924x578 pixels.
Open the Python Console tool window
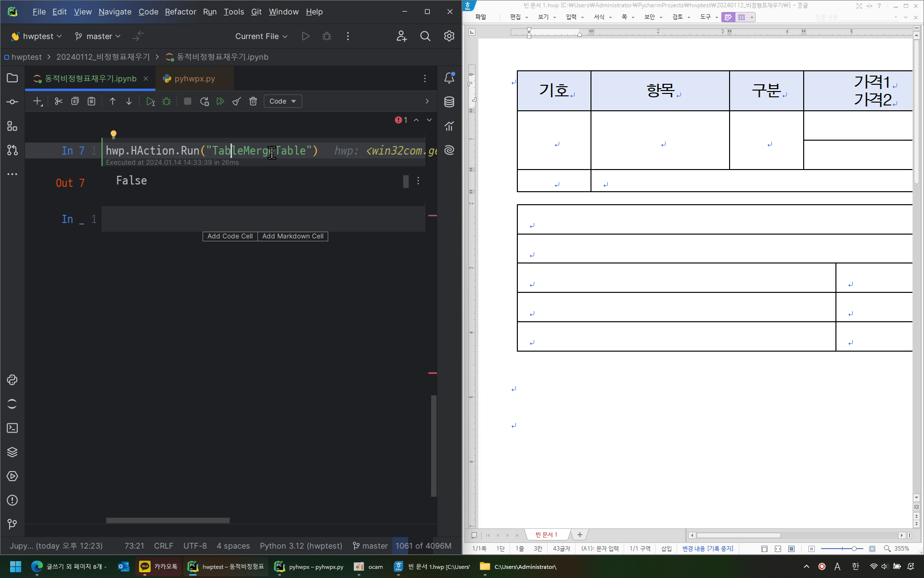tap(13, 380)
